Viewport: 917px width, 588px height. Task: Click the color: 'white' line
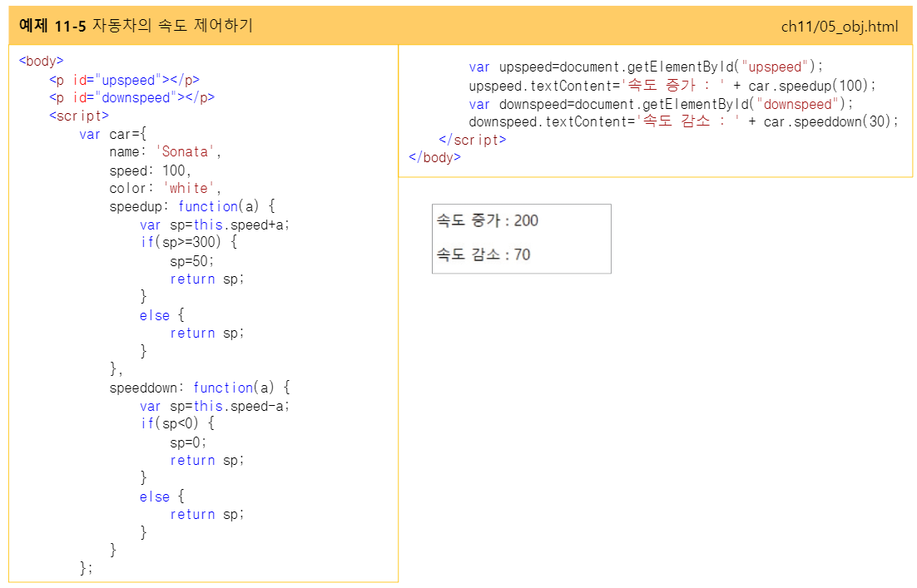coord(166,188)
